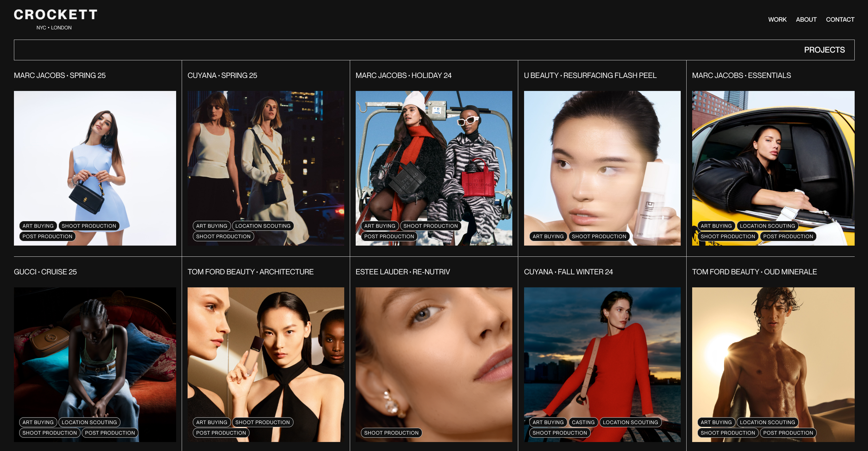Click Art Buying tag on Marc Jacobs Holiday 24
Screen dimensions: 868x451
coord(380,226)
